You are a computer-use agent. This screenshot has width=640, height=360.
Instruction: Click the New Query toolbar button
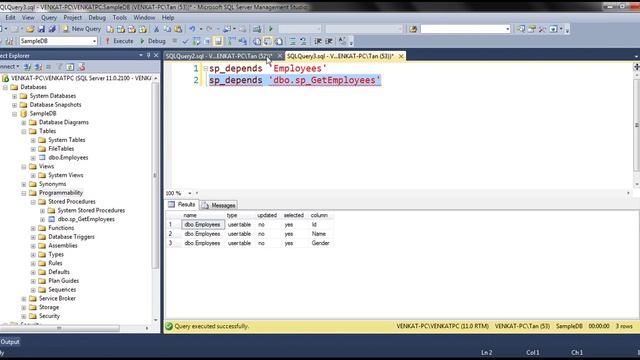81,29
